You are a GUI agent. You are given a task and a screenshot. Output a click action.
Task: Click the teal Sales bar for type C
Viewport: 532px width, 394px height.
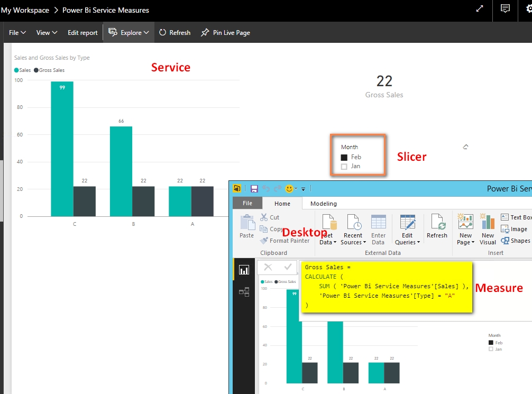62,149
